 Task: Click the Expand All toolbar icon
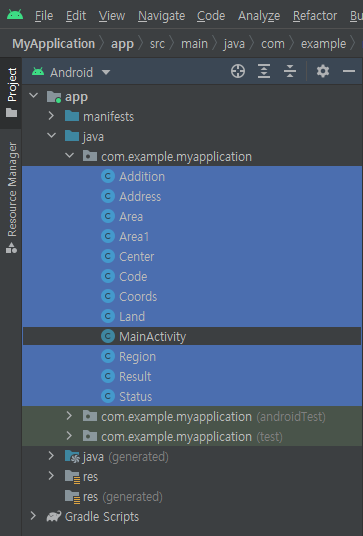[264, 71]
